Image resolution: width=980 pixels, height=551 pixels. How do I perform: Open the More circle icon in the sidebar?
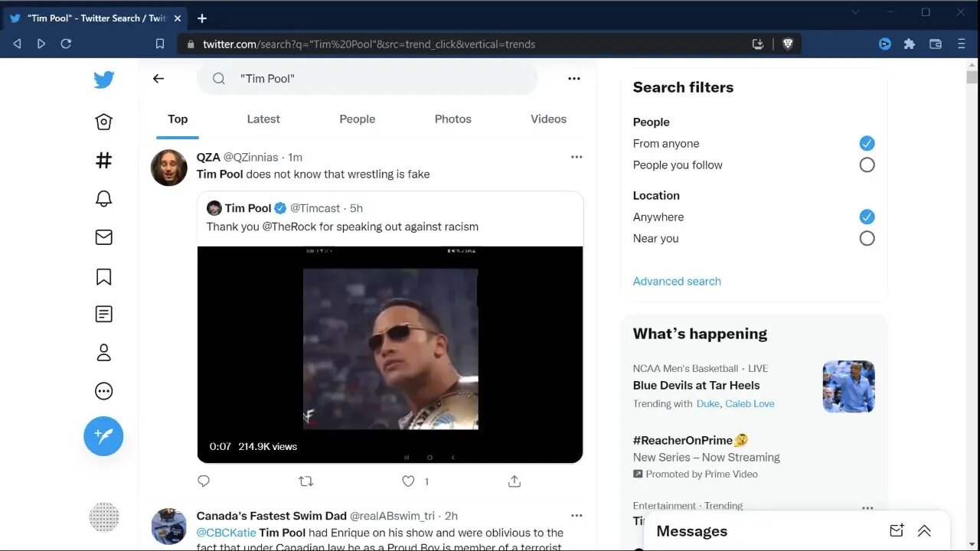coord(104,391)
